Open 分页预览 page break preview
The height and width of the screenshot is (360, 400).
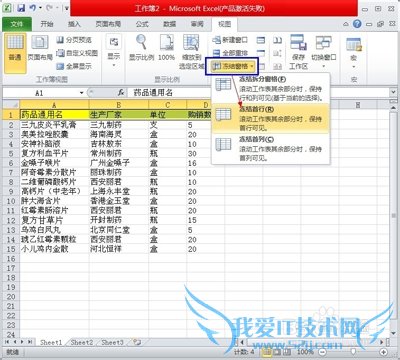[74, 40]
